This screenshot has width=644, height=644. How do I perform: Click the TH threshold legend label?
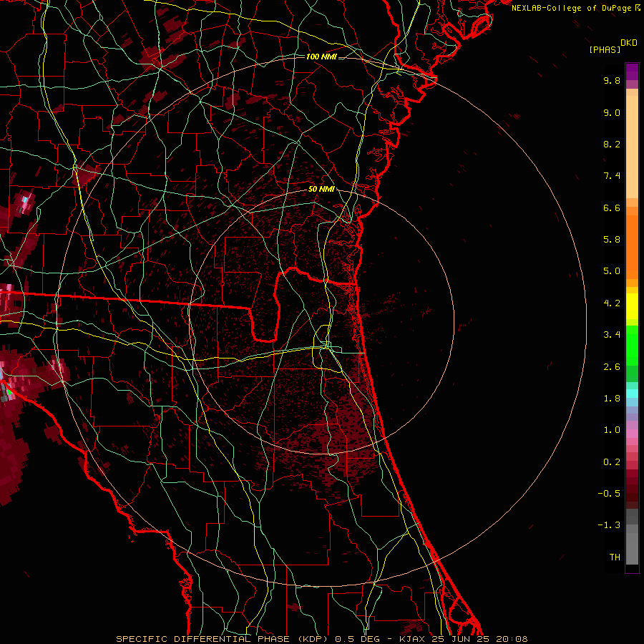(x=615, y=557)
